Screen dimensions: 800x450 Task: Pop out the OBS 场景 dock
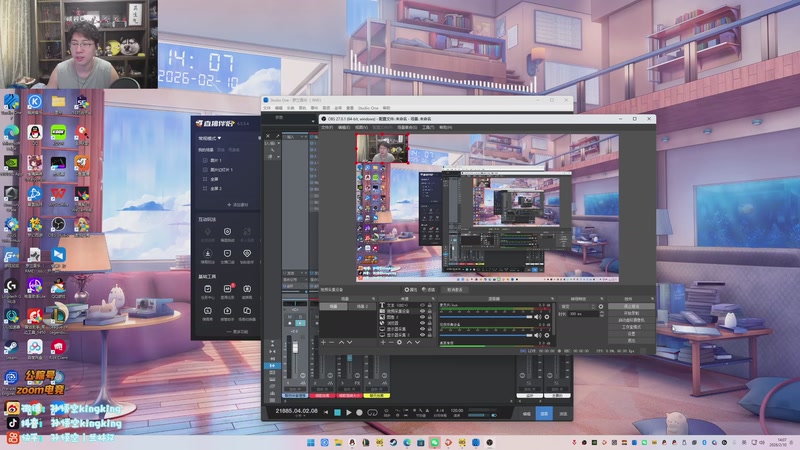373,298
